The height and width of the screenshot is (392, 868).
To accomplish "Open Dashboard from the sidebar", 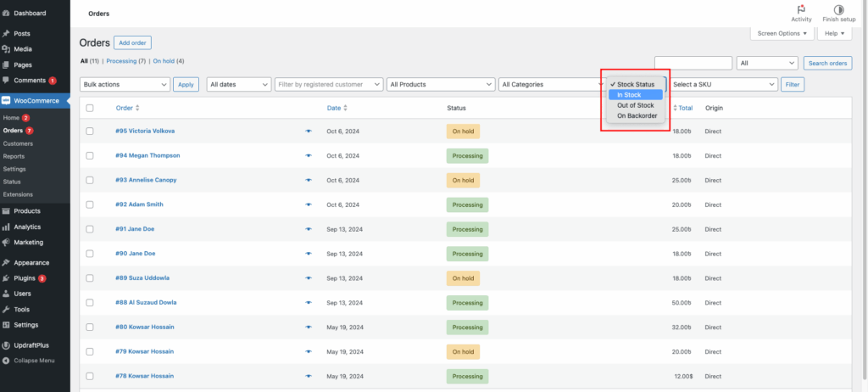I will [30, 13].
